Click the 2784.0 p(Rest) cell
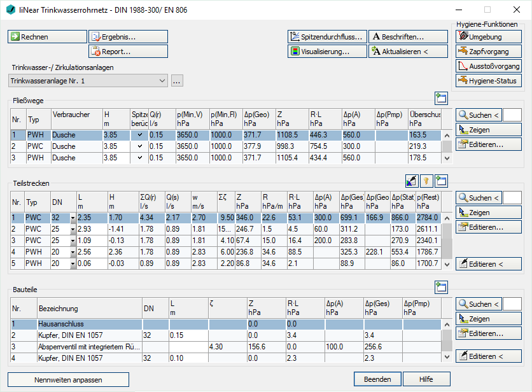This screenshot has height=392, width=532. point(428,218)
